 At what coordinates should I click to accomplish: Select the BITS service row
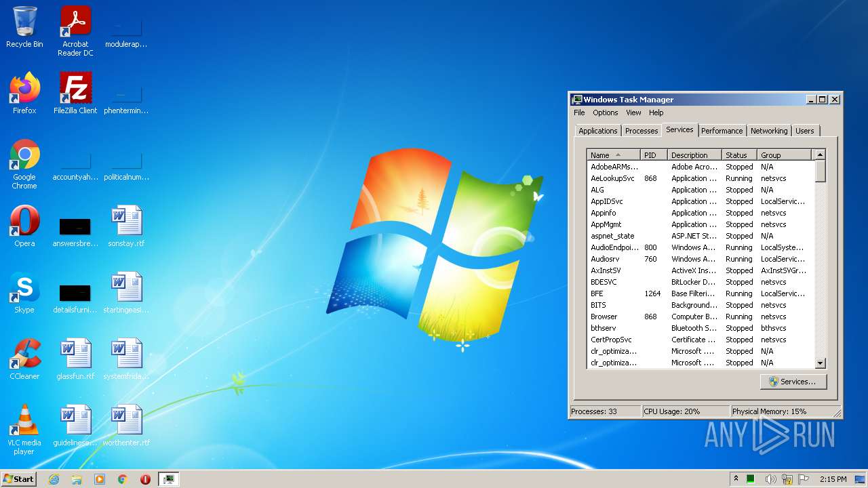coord(700,305)
